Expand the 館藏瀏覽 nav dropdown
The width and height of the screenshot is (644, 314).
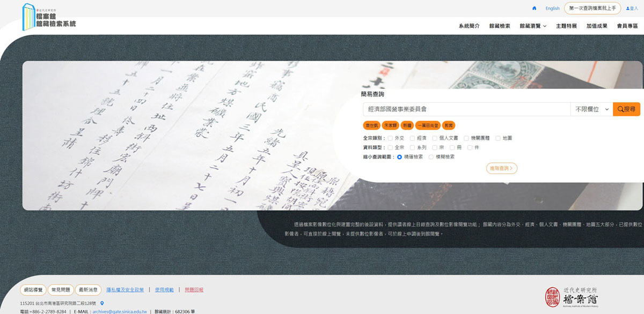pos(533,26)
